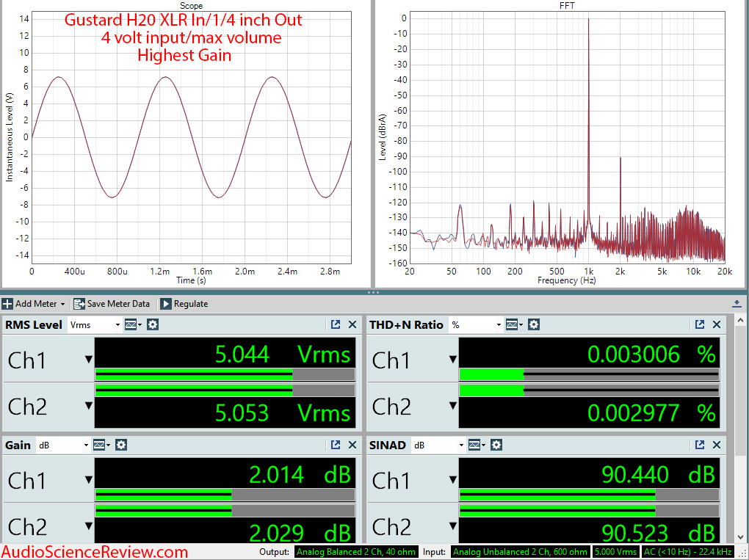Click the 5.000 Vrms status bar entry

tap(616, 552)
